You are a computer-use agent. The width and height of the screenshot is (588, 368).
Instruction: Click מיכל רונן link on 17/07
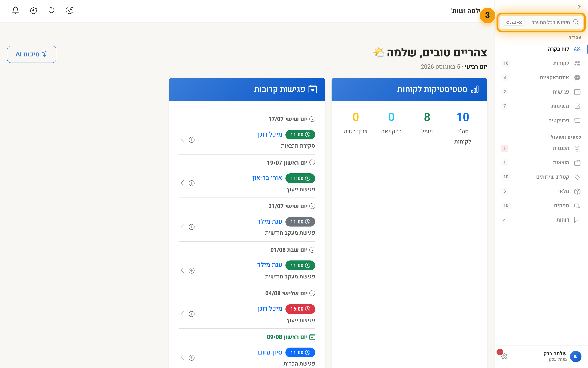(x=270, y=134)
